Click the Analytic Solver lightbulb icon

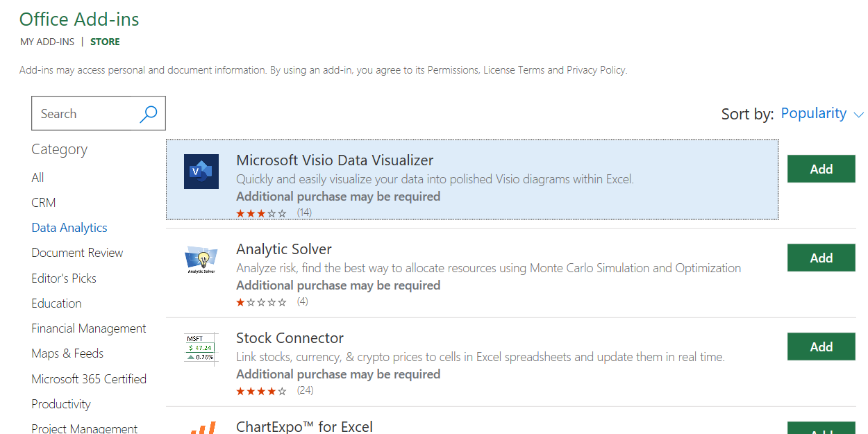[201, 260]
